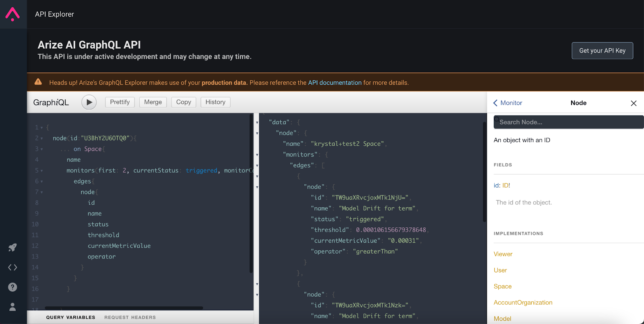644x324 pixels.
Task: Click the "triggered" enum value in query
Action: pyautogui.click(x=201, y=171)
